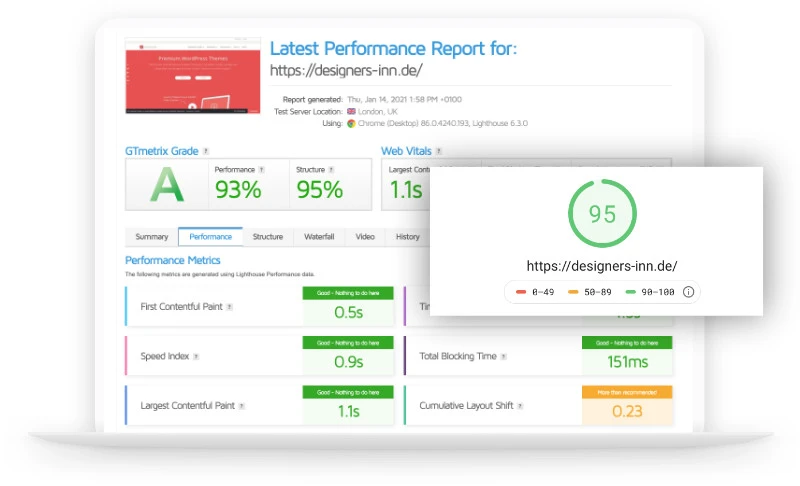
Task: Click the green 90-100 legend item
Action: click(x=650, y=292)
